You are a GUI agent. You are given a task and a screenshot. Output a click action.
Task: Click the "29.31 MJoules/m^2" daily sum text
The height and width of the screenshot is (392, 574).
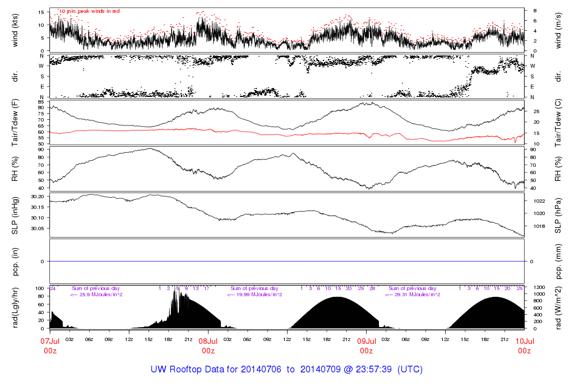[x=413, y=295]
